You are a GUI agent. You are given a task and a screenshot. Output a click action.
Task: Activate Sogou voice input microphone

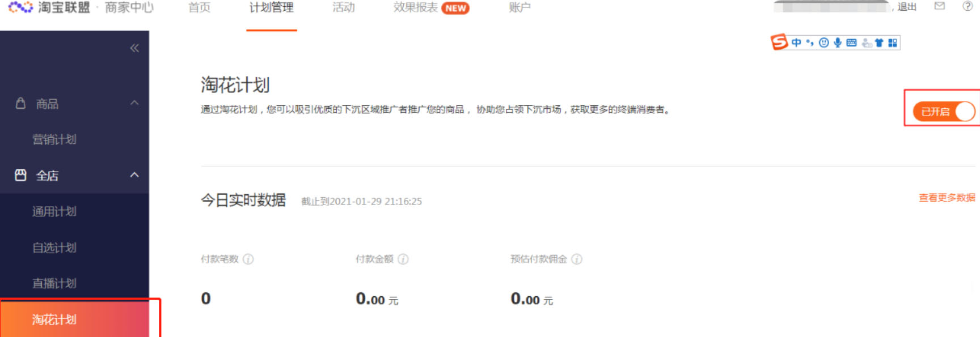click(x=838, y=42)
